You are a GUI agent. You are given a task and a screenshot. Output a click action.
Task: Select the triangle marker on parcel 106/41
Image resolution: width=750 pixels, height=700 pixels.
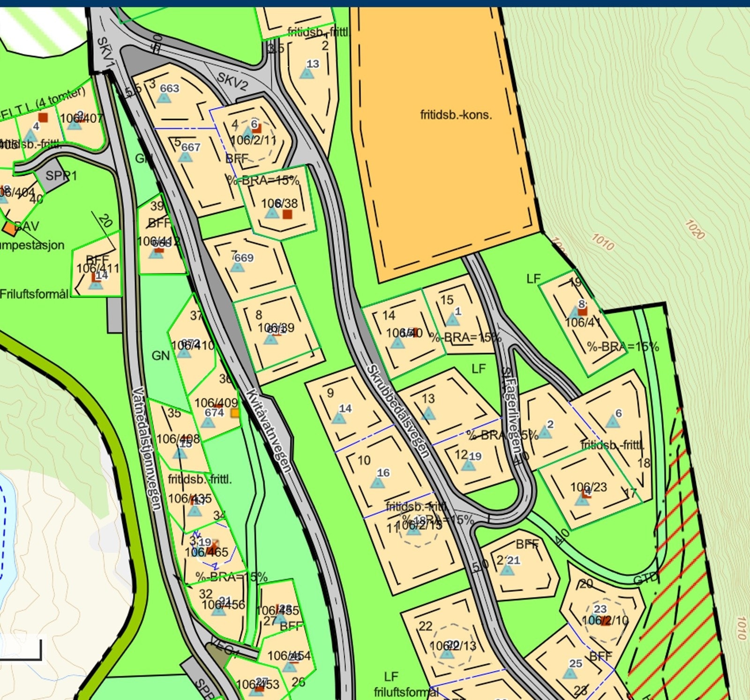click(574, 312)
